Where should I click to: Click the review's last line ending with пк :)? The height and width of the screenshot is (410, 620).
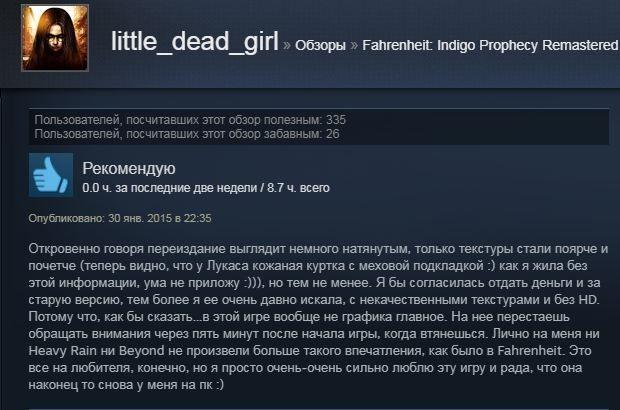pyautogui.click(x=126, y=385)
